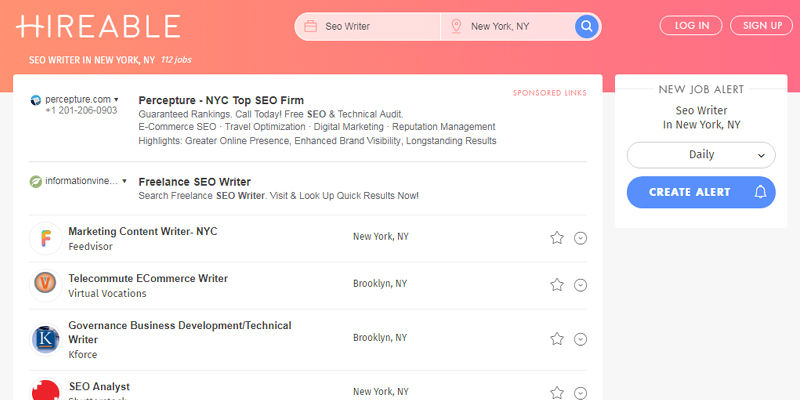
Task: Open the informationvine ad dropdown arrow
Action: [124, 181]
